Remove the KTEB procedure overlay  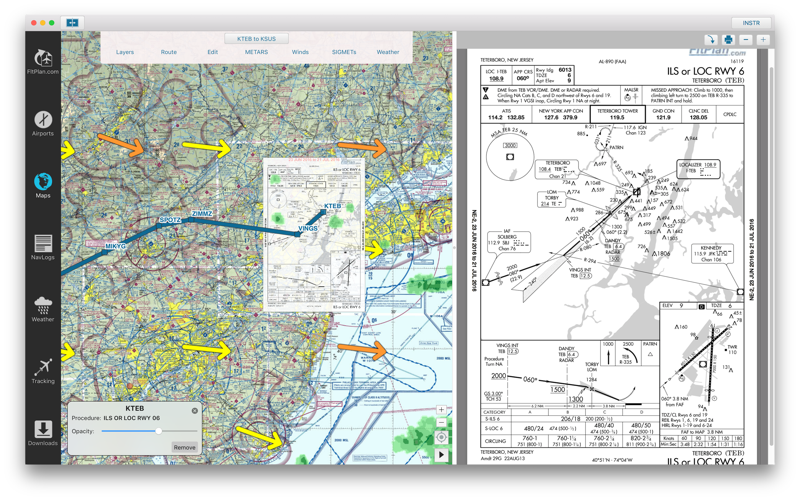(x=184, y=447)
